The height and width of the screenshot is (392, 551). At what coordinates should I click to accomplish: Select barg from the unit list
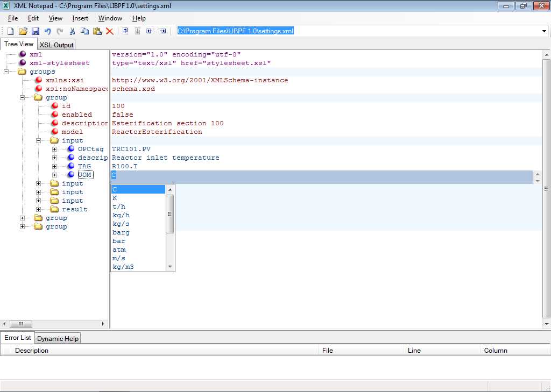[x=121, y=232]
